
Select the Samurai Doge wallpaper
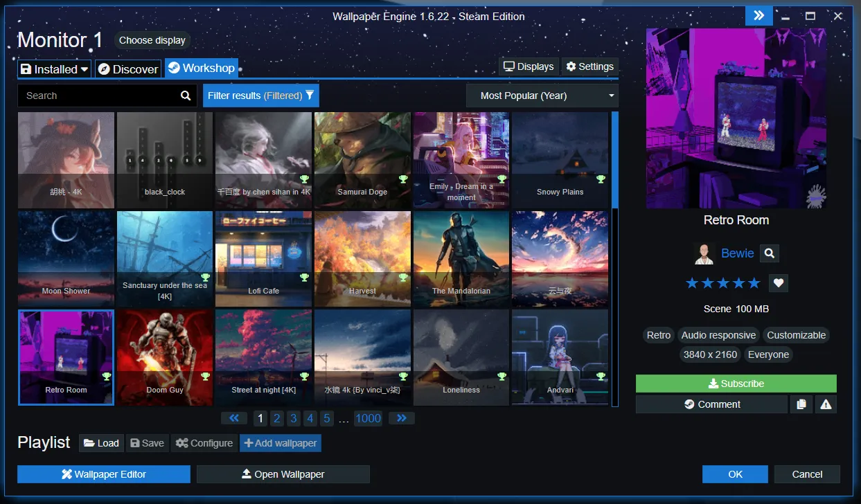coord(362,160)
